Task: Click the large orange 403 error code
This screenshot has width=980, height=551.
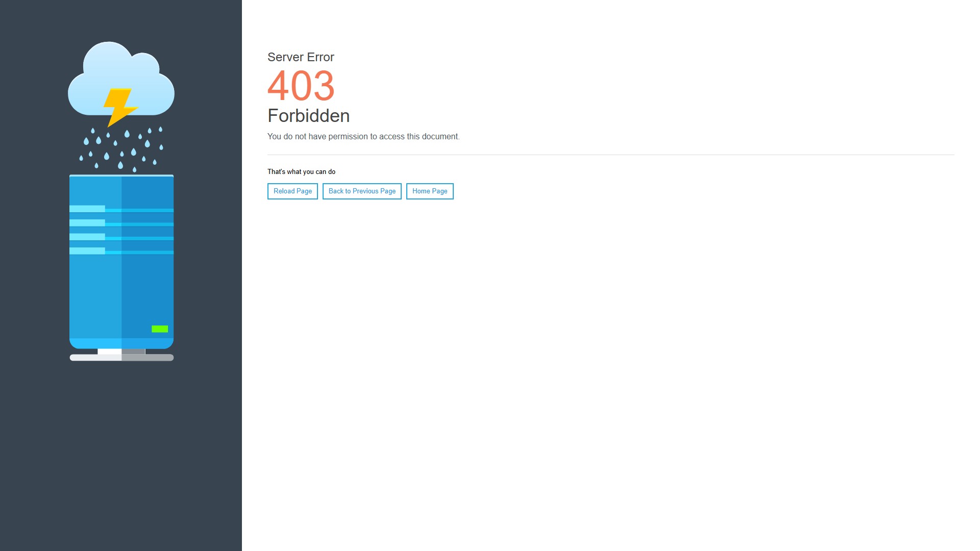Action: click(x=301, y=86)
